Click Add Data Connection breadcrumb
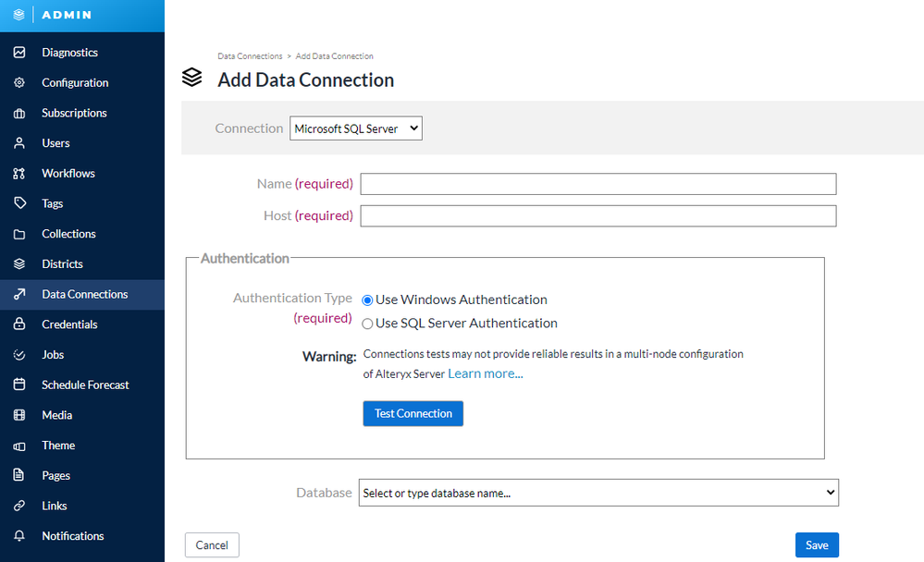Screen dimensions: 924x562 [334, 56]
